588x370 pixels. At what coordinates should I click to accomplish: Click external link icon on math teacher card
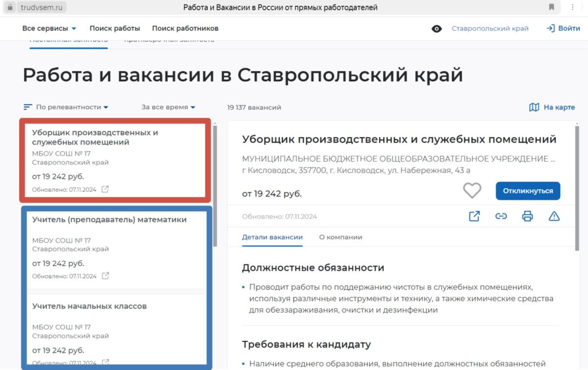point(105,276)
